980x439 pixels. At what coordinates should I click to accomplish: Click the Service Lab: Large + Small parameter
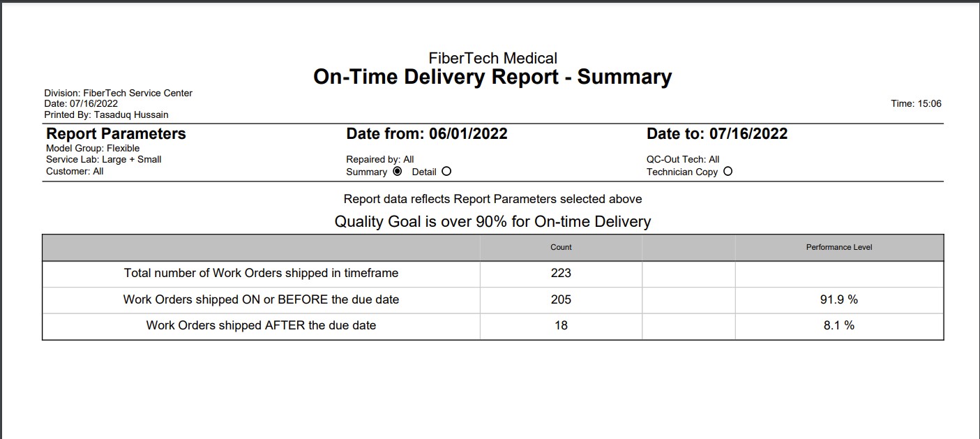tap(103, 159)
